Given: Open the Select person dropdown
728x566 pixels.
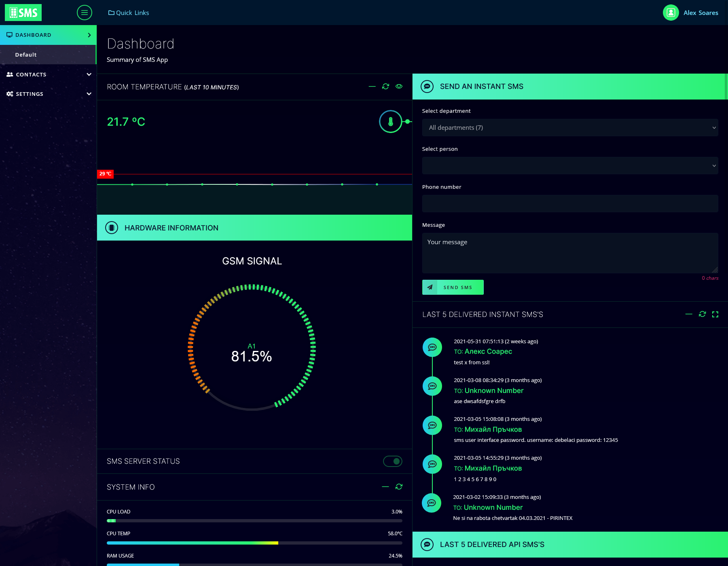Looking at the screenshot, I should 570,166.
